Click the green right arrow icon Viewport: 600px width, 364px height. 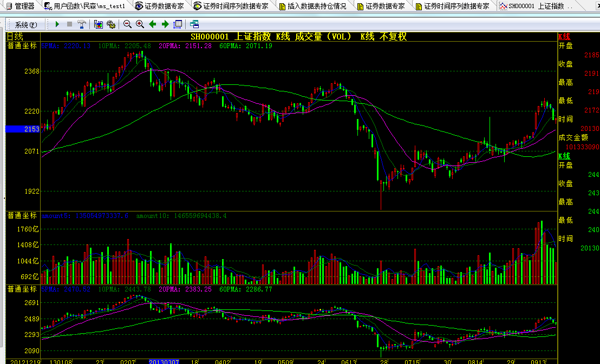pos(165,24)
